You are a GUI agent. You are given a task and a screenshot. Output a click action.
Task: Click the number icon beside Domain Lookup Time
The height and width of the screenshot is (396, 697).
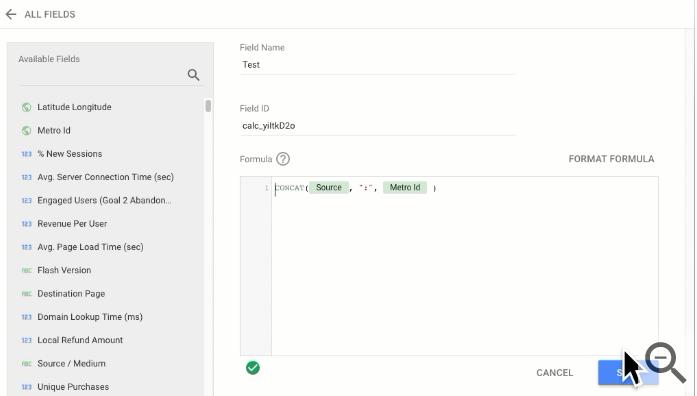point(27,317)
